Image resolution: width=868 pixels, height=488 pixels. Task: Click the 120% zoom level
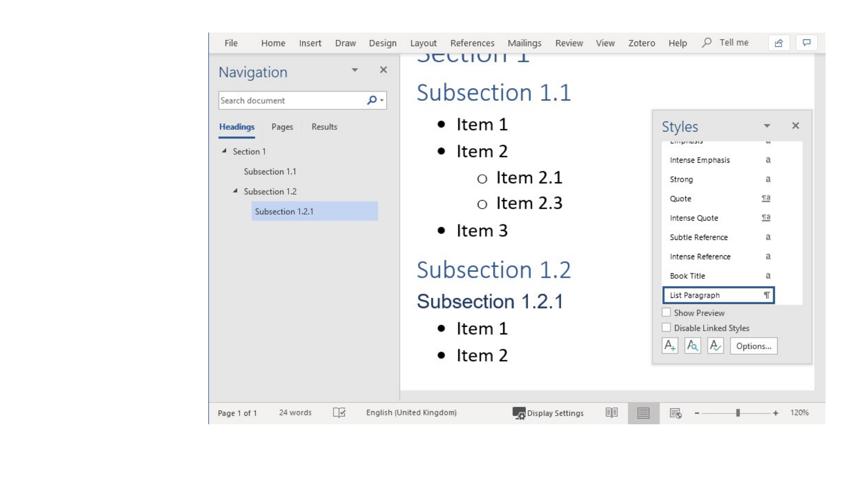(x=799, y=413)
